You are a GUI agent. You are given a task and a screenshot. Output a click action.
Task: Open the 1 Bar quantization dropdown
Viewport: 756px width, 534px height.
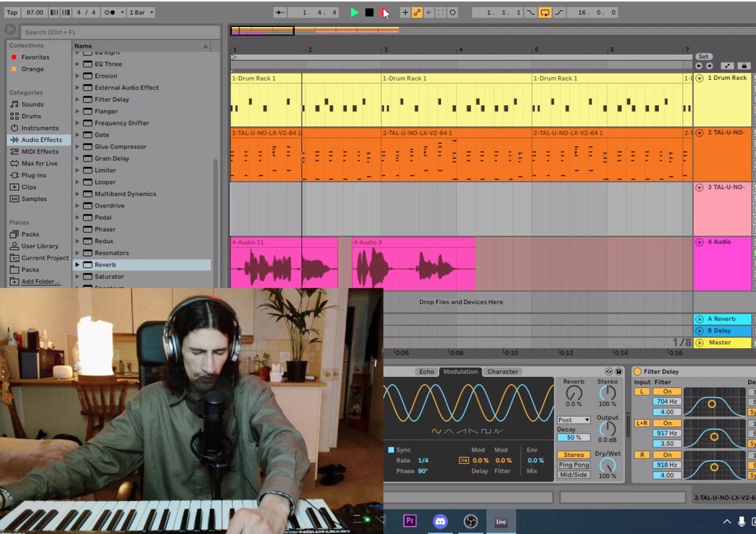[x=141, y=13]
